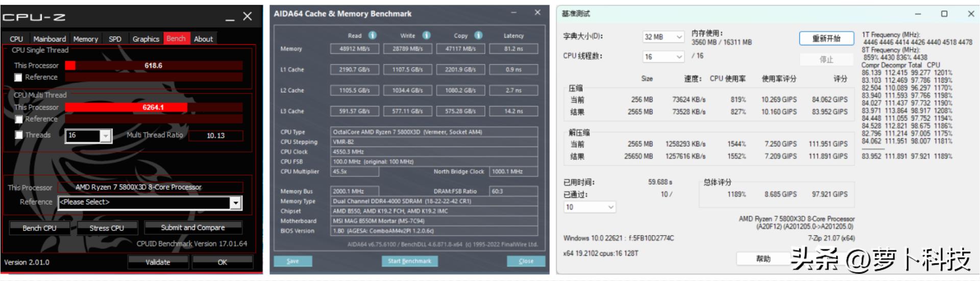The height and width of the screenshot is (281, 980).
Task: Enable Reference checkbox under CPU Single Thread
Action: [x=18, y=78]
